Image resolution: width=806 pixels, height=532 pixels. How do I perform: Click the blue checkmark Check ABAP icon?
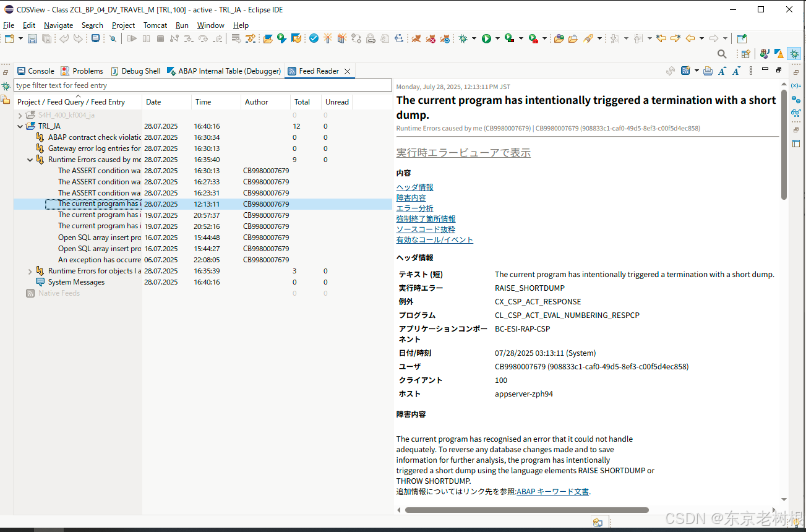coord(314,38)
